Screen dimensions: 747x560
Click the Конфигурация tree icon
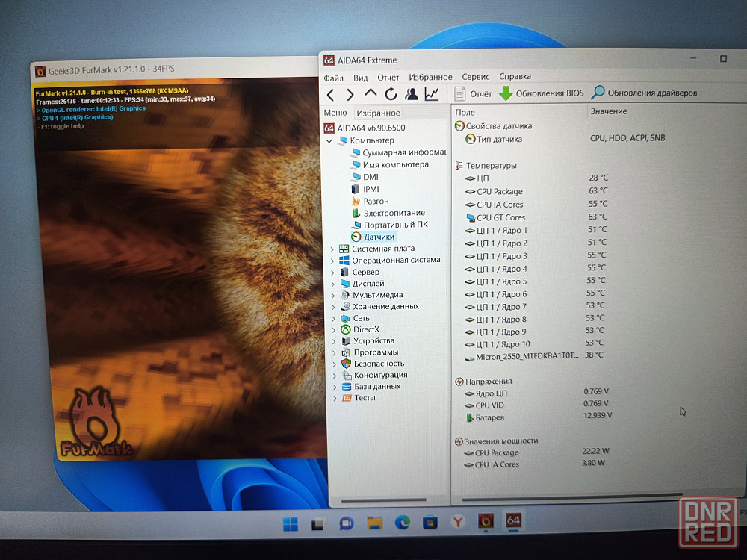tap(347, 376)
